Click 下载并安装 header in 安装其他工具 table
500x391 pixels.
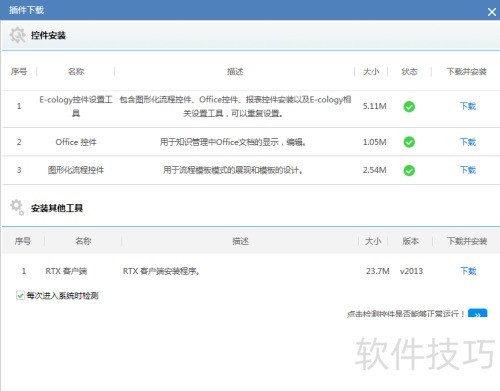(x=467, y=241)
